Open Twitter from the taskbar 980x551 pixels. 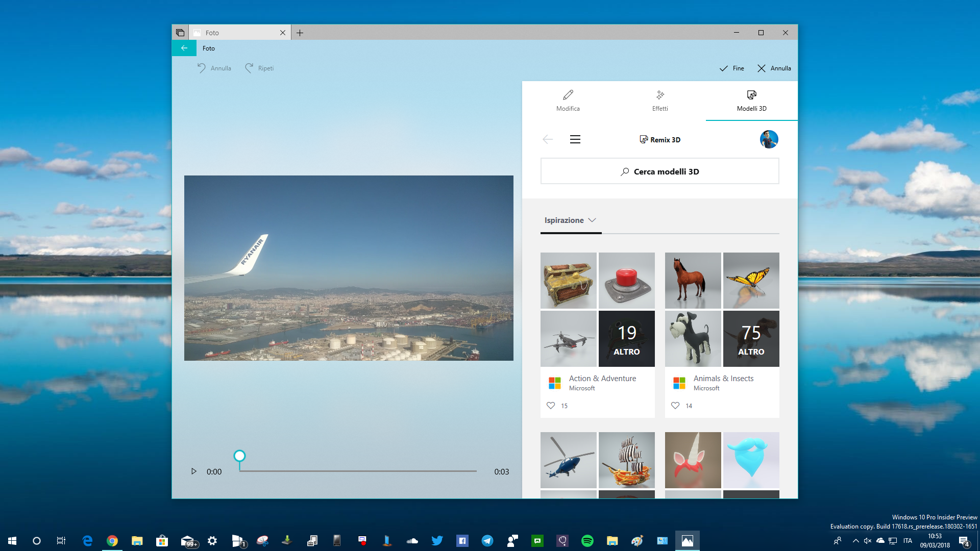click(437, 541)
